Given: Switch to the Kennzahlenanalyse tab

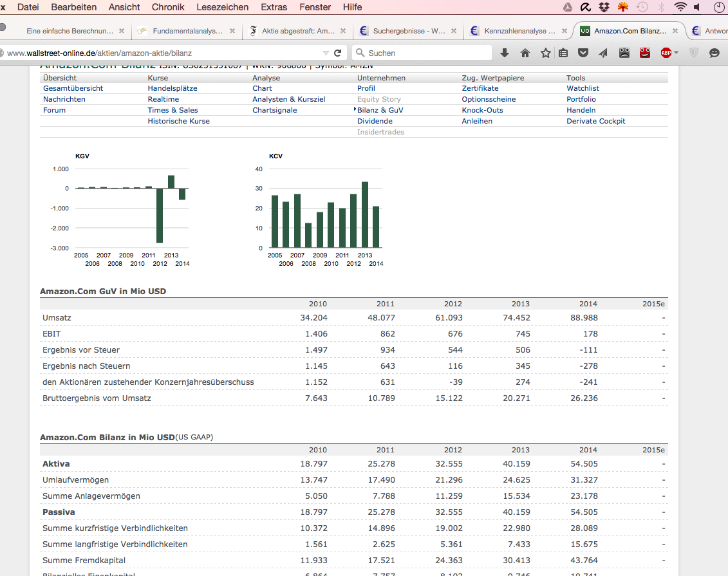Looking at the screenshot, I should 519,31.
